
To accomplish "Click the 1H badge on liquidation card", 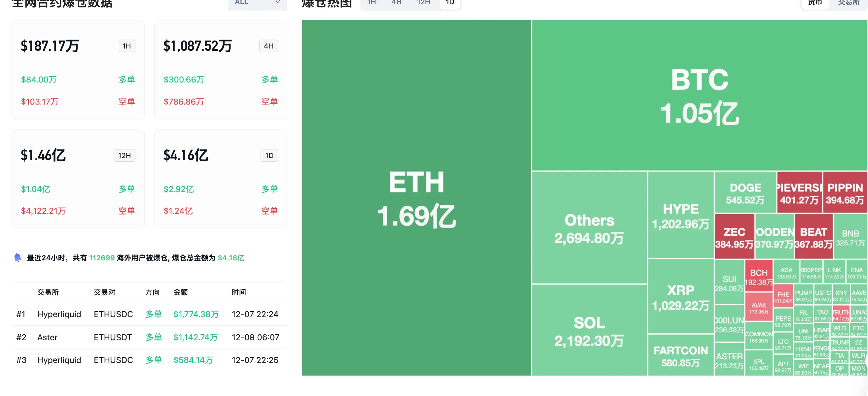I will coord(127,46).
